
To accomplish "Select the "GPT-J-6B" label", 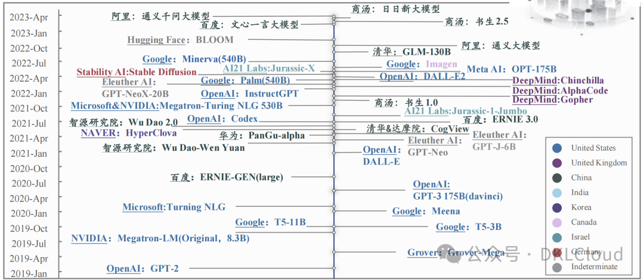I will (494, 146).
